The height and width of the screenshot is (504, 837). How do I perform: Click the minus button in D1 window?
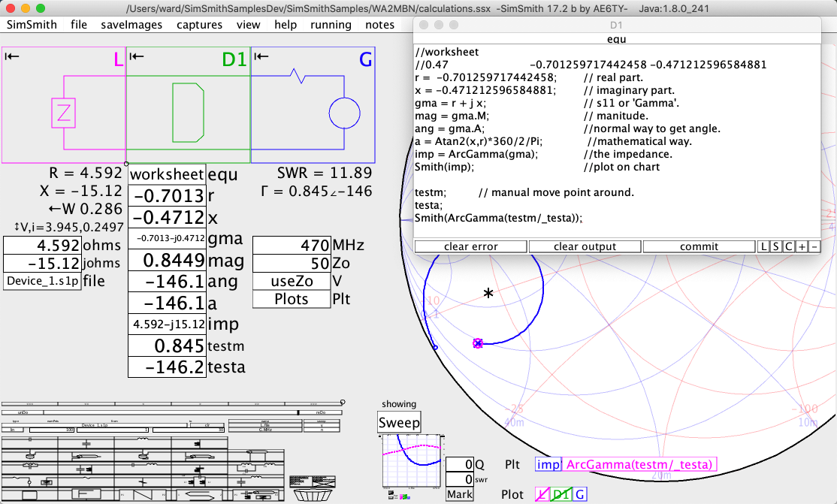(x=814, y=246)
